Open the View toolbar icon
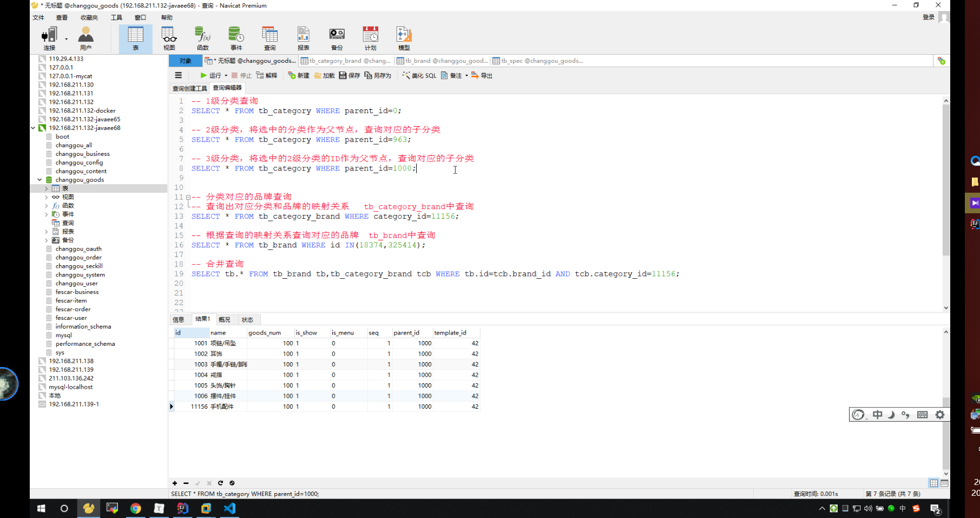 coord(169,38)
